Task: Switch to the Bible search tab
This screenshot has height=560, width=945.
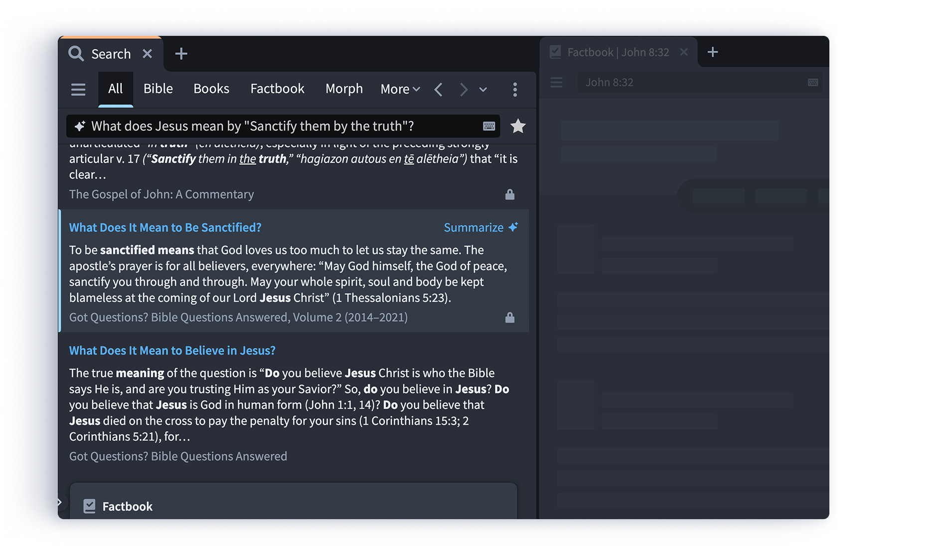Action: (x=158, y=89)
